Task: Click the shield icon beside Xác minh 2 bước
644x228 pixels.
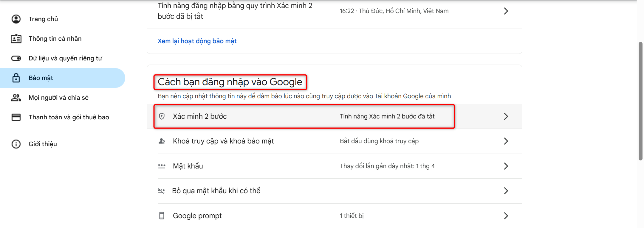Action: tap(162, 116)
